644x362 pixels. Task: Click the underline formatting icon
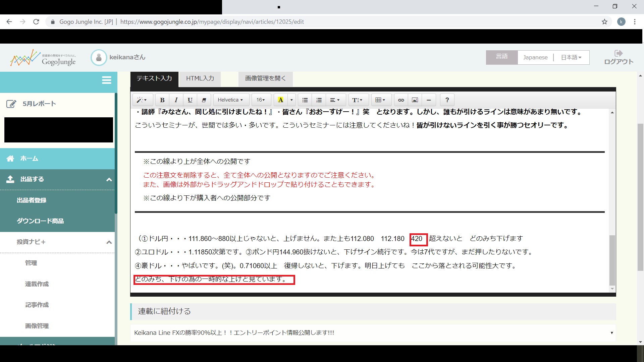tap(190, 100)
